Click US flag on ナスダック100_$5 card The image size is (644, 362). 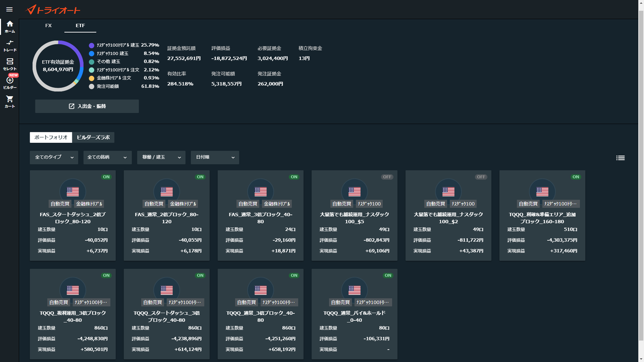point(355,192)
